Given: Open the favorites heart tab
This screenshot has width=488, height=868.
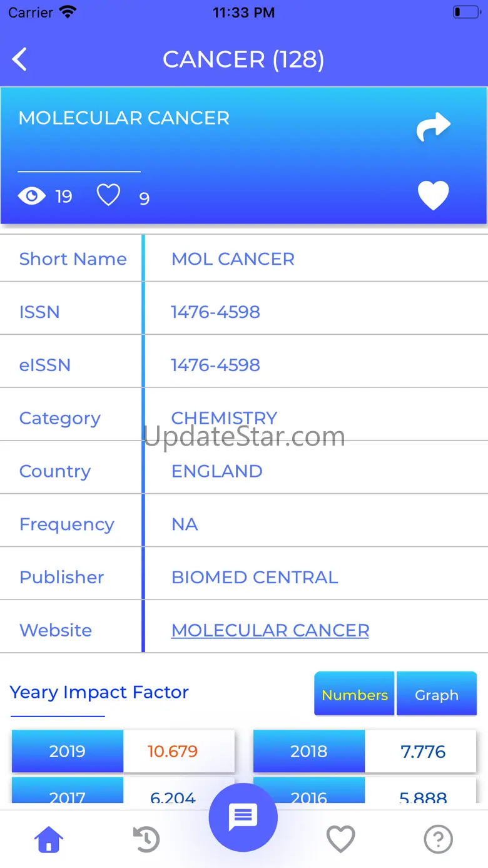Looking at the screenshot, I should click(x=341, y=839).
